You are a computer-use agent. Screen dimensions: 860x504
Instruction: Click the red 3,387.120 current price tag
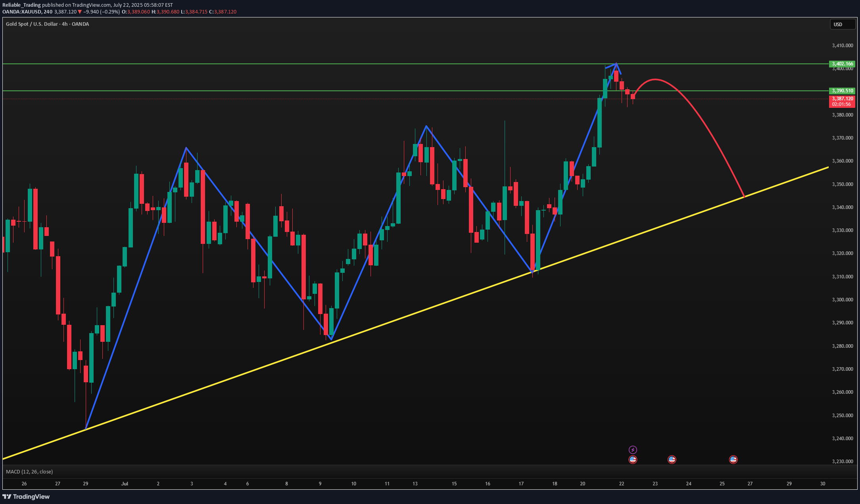842,99
